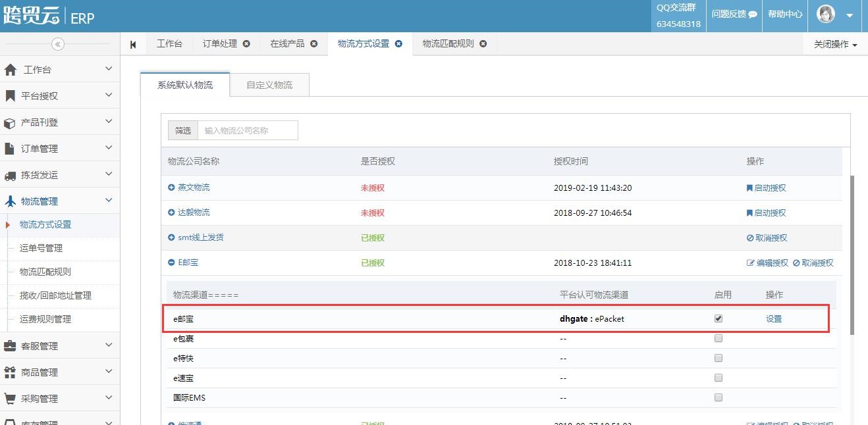Uncheck the 启用 checkbox for e邮宝
The height and width of the screenshot is (425, 868).
(x=719, y=318)
